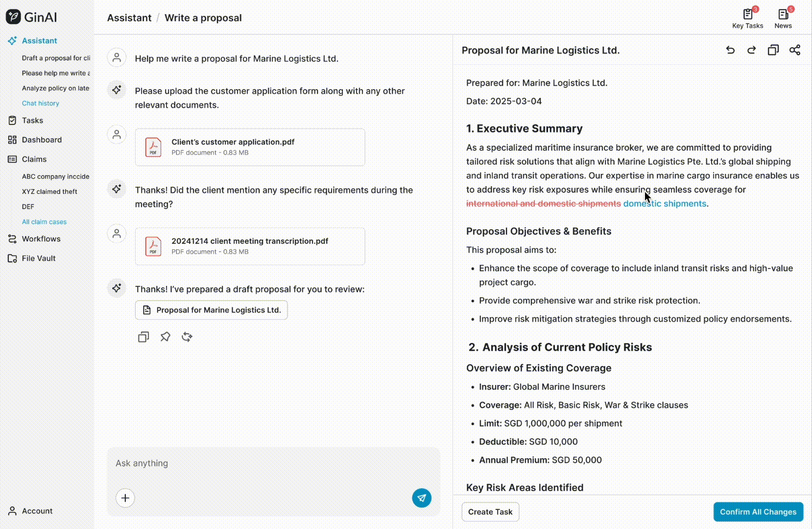Screen dimensions: 812x529
Task: Create a task from the proposal
Action: click(490, 511)
